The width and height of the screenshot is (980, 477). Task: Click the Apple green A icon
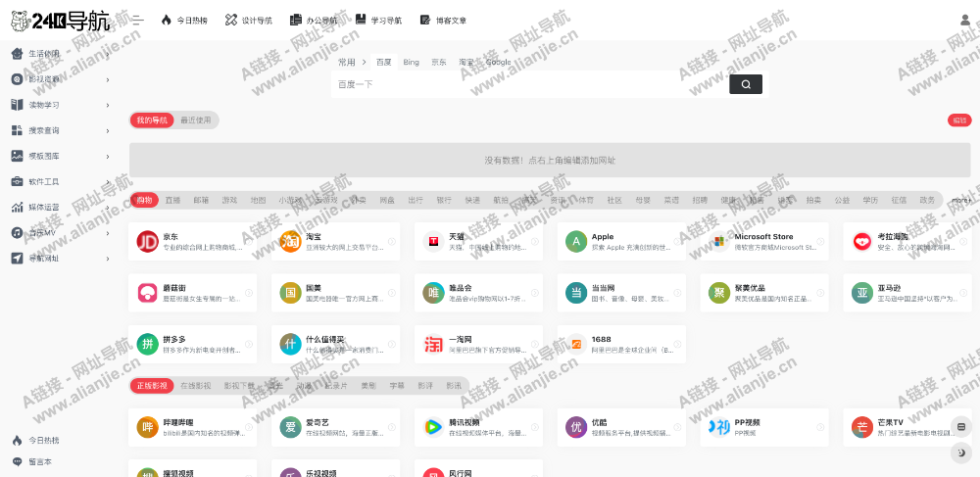point(576,242)
